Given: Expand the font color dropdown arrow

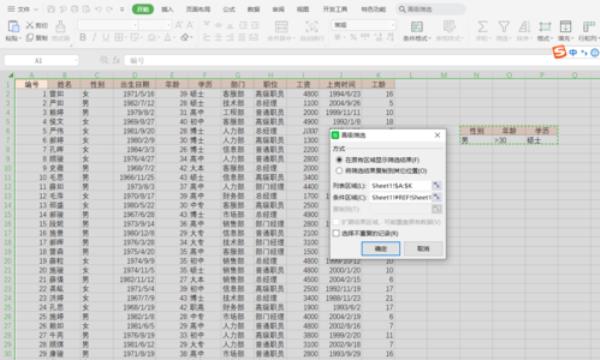Looking at the screenshot, I should point(173,38).
